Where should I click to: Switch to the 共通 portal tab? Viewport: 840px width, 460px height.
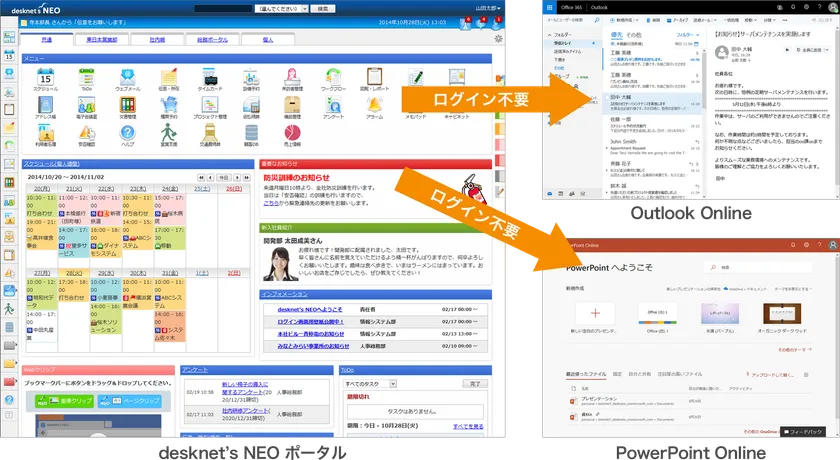tap(47, 40)
